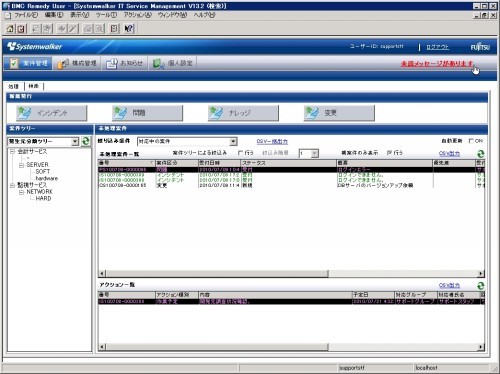Open the 絞り込み条件 dropdown
The image size is (500, 374).
click(233, 142)
